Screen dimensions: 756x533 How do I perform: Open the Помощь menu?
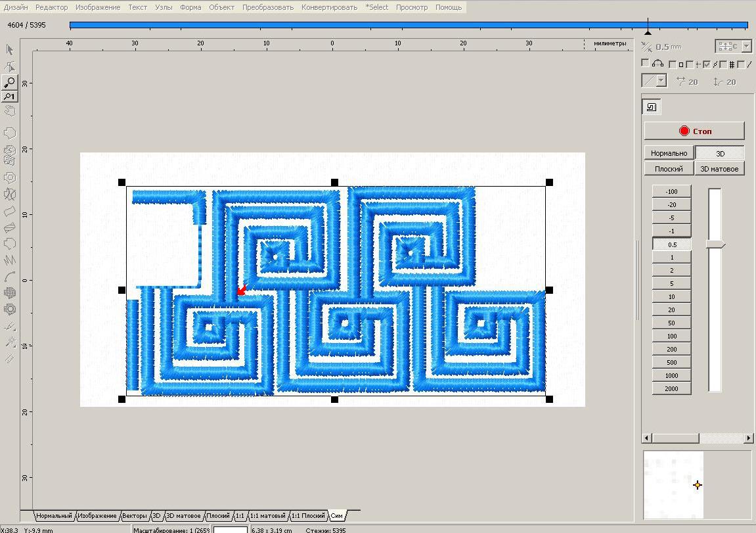tap(449, 7)
